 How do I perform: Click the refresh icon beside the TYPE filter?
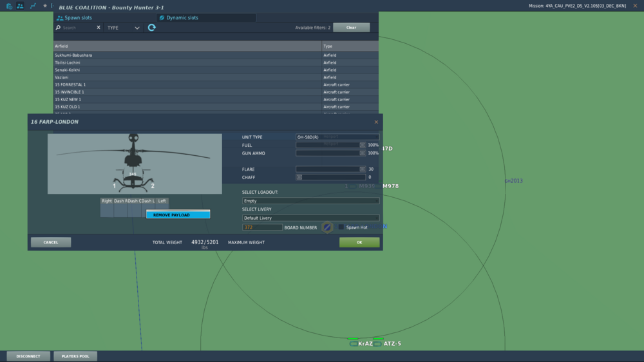pos(151,28)
